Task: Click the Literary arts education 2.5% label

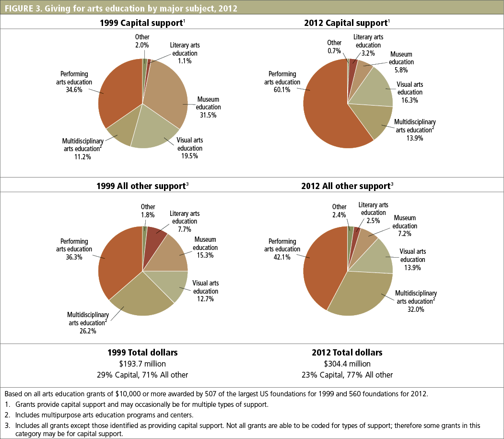Action: tap(373, 213)
